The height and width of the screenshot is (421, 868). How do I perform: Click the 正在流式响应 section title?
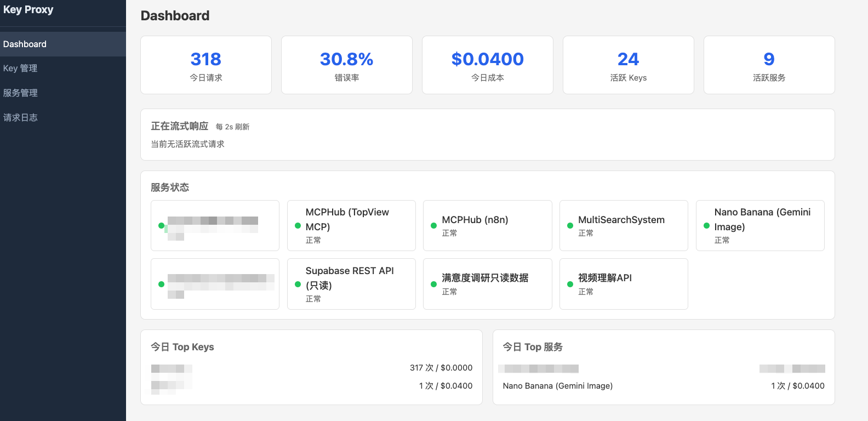click(180, 126)
